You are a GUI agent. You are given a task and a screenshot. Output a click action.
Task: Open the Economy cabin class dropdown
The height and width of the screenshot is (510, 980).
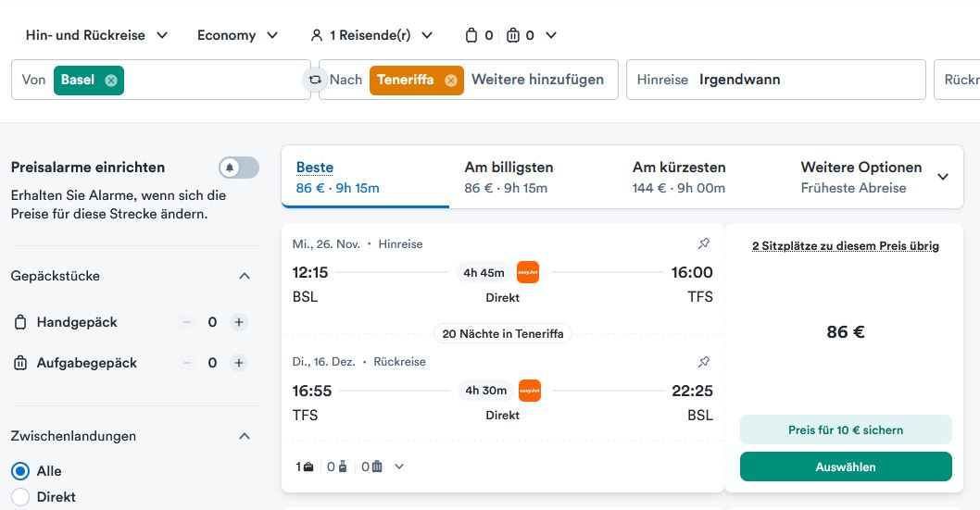point(237,35)
